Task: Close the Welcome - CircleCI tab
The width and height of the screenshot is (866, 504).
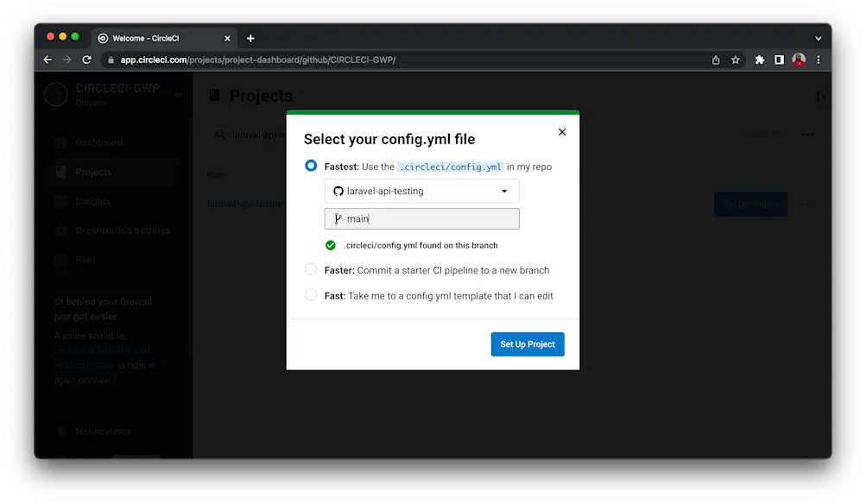Action: point(227,38)
